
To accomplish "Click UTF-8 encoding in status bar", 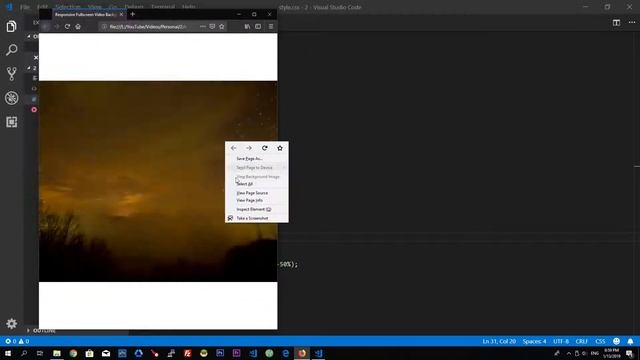I will [561, 341].
